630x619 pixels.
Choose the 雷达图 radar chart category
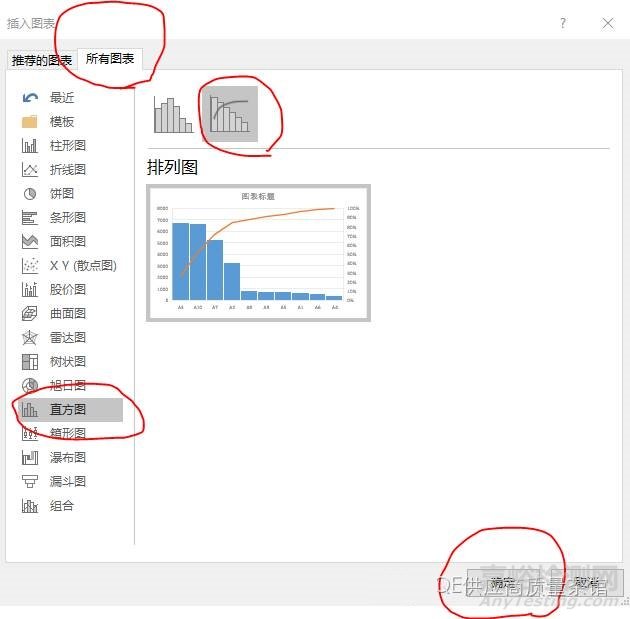[30, 337]
